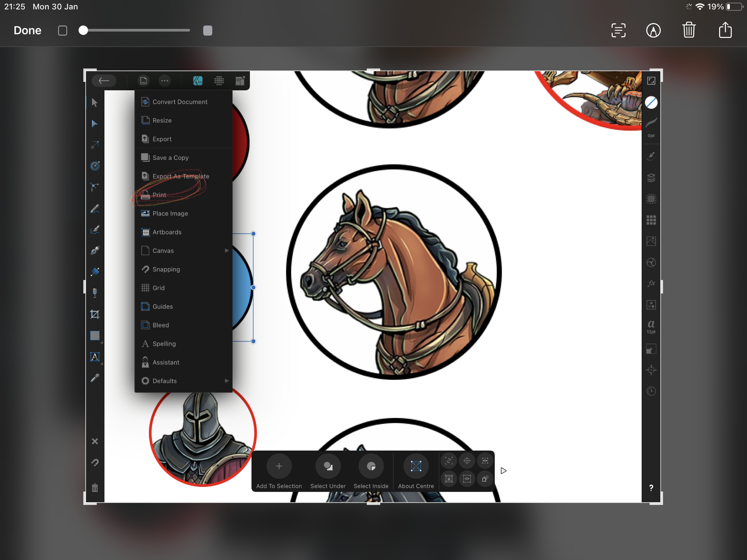Open the Navigator compass panel

click(651, 370)
